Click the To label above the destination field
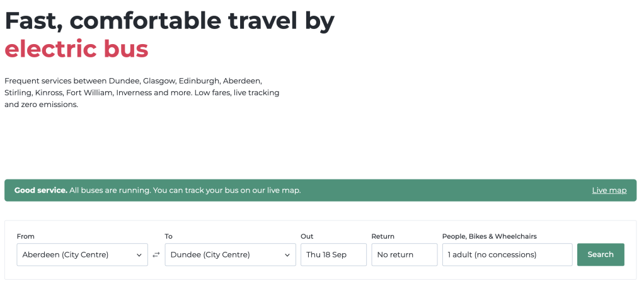This screenshot has width=644, height=291. pos(169,236)
